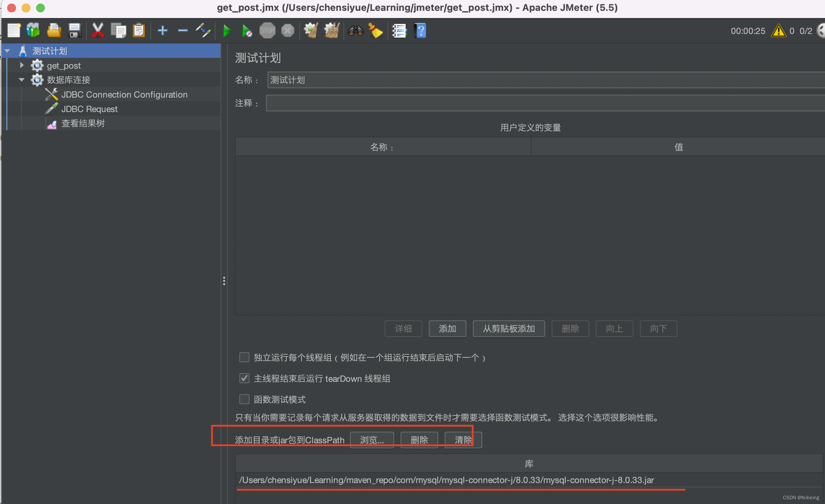The width and height of the screenshot is (825, 504).
Task: Click the 添加 variable button
Action: [447, 329]
